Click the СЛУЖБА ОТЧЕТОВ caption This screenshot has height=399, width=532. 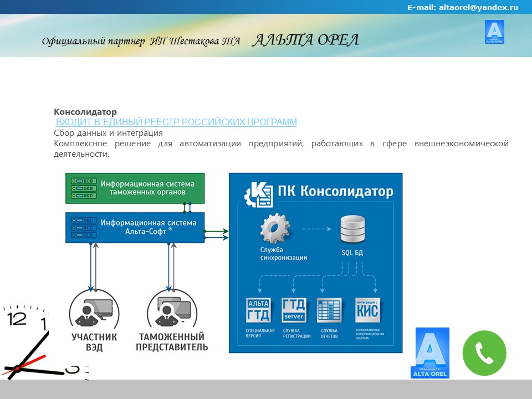329,333
